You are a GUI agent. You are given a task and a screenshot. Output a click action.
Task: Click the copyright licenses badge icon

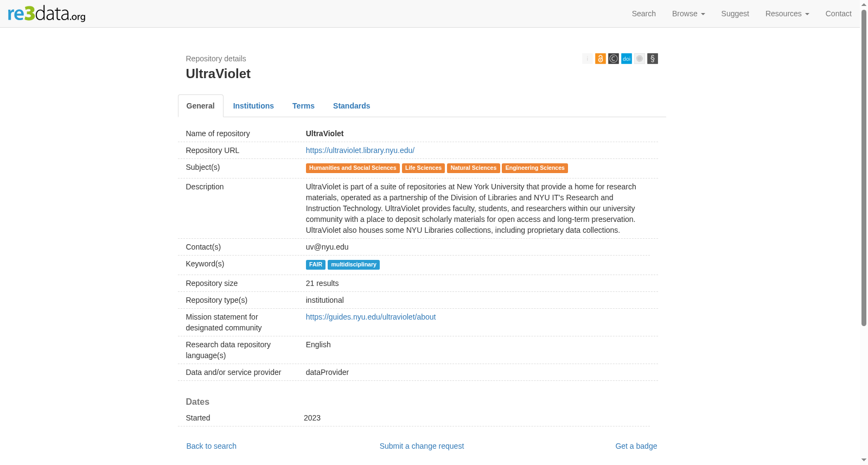click(614, 59)
